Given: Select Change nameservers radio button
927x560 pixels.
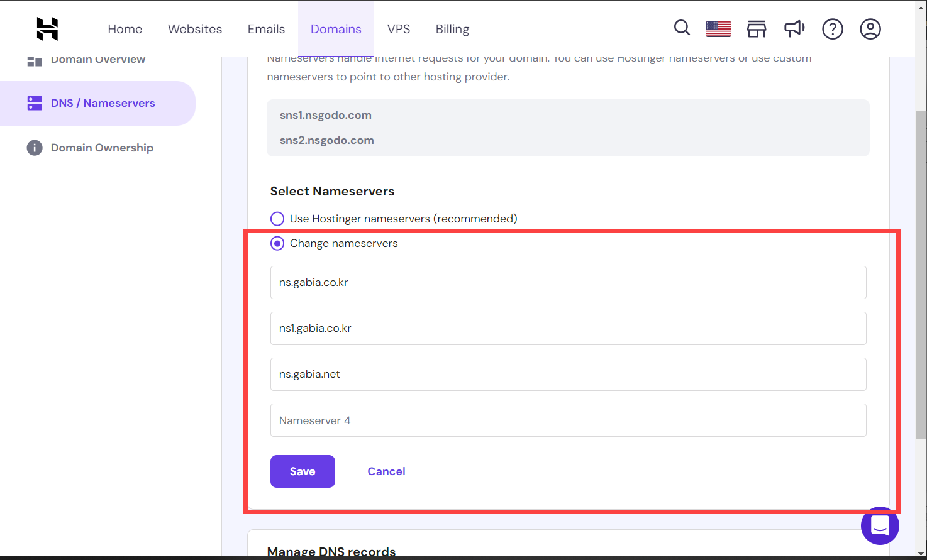Looking at the screenshot, I should (277, 243).
